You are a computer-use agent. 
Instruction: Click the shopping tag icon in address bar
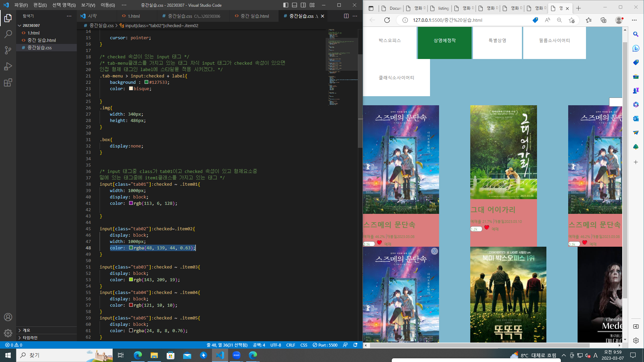pyautogui.click(x=535, y=20)
